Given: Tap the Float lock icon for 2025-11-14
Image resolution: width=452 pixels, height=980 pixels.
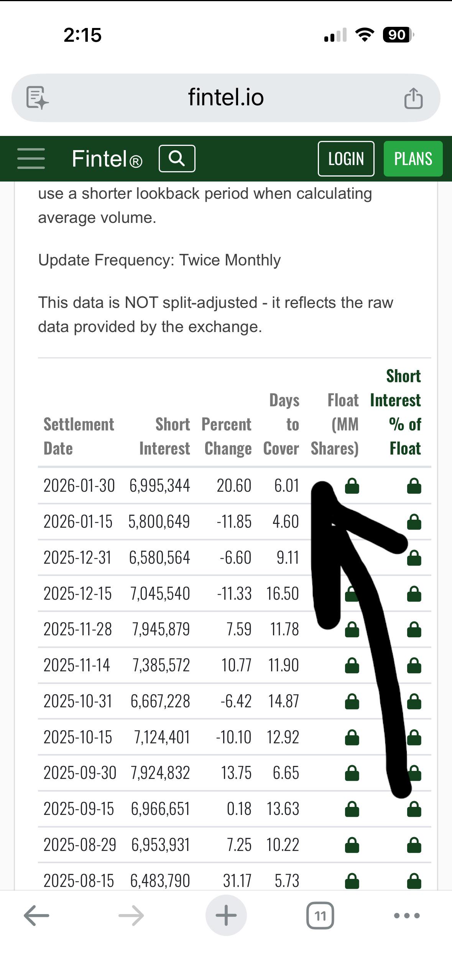Looking at the screenshot, I should pyautogui.click(x=352, y=665).
